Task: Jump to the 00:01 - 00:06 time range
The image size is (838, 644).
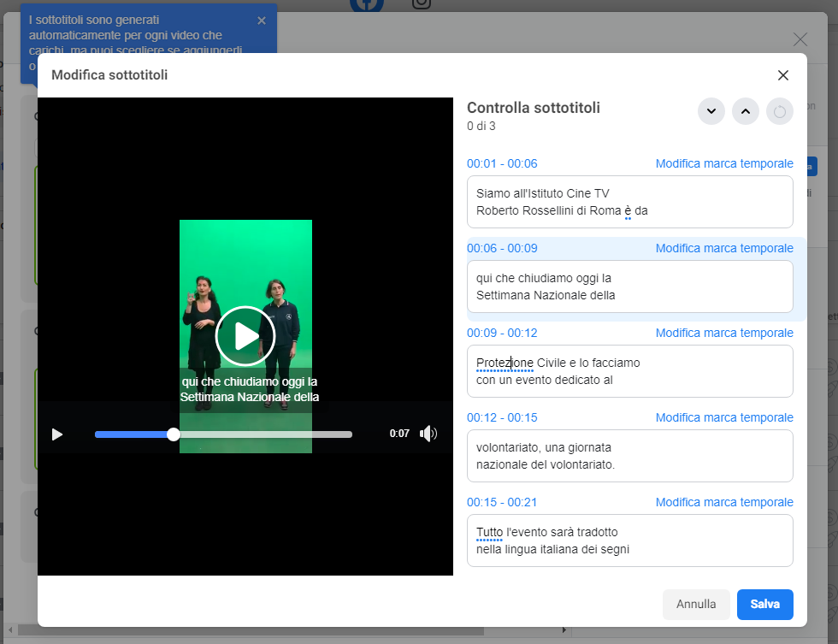Action: click(502, 163)
